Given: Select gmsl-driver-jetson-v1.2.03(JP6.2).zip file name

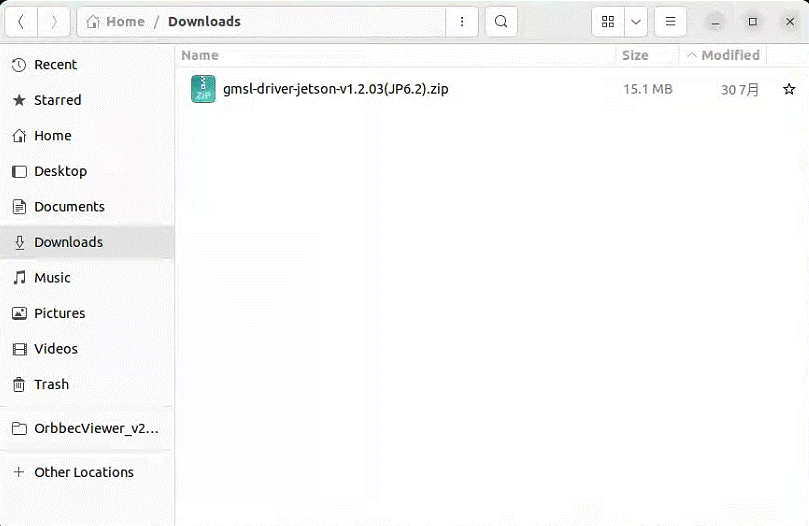Looking at the screenshot, I should click(335, 89).
